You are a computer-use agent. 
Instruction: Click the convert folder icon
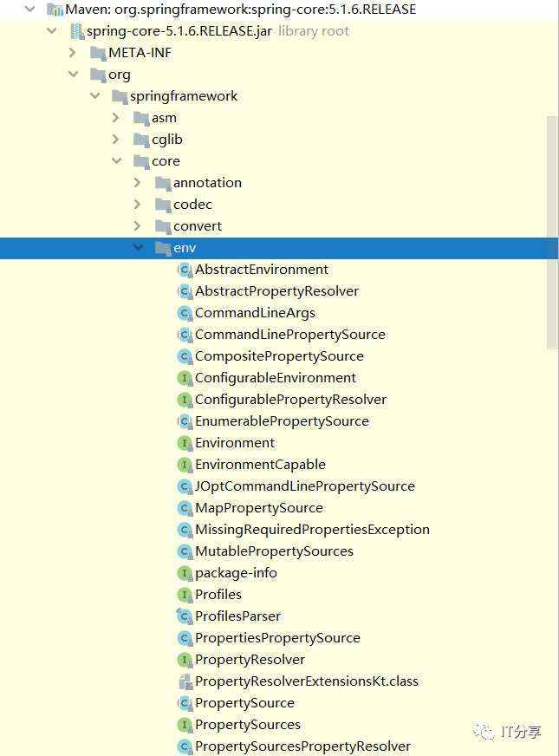tap(163, 226)
